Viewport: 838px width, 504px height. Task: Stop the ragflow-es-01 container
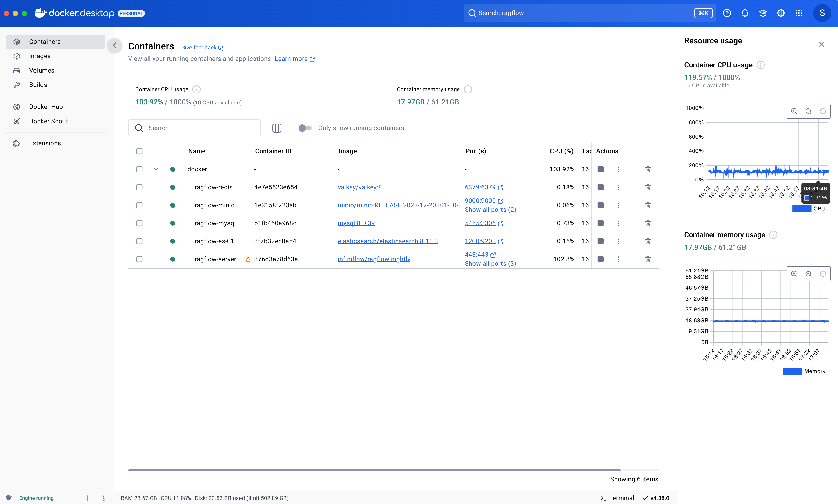[600, 241]
